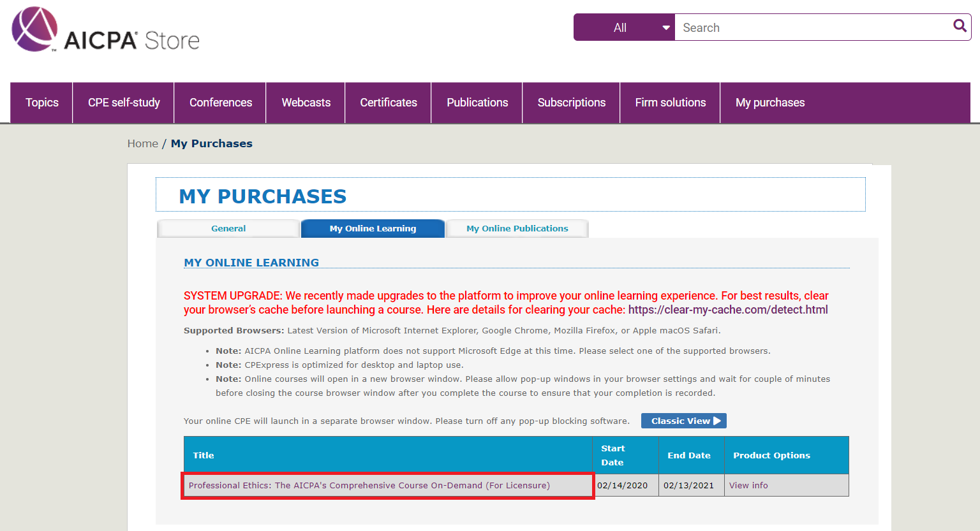The width and height of the screenshot is (980, 531).
Task: Go to the Conferences menu item
Action: 221,103
